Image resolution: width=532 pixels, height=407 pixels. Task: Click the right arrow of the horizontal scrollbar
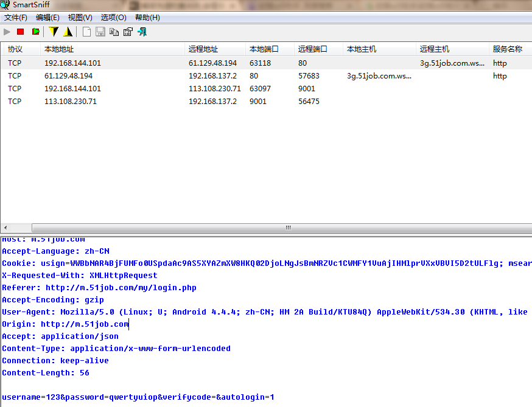(527, 228)
